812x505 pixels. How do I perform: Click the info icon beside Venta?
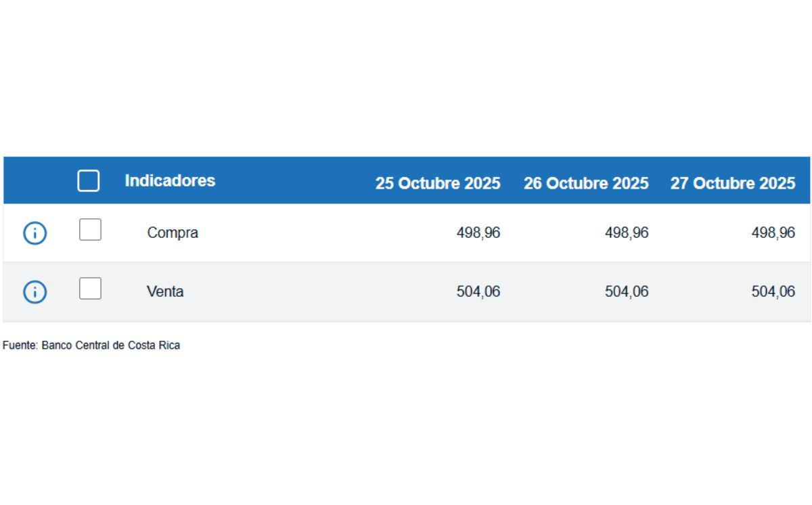click(x=35, y=292)
